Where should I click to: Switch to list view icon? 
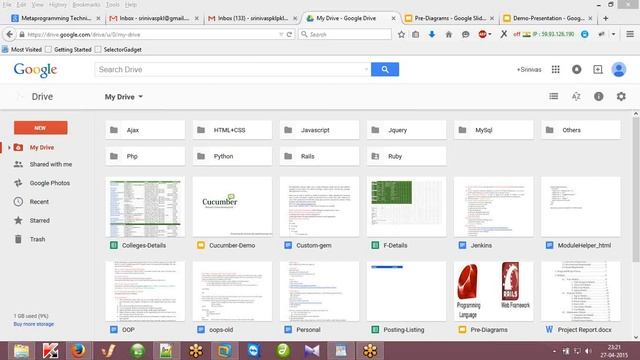pos(553,96)
